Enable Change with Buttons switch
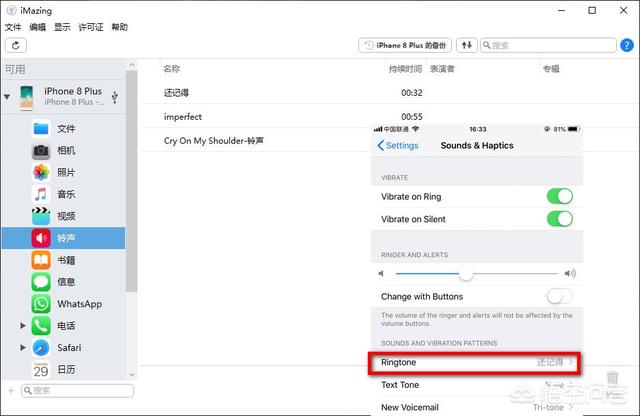 559,296
